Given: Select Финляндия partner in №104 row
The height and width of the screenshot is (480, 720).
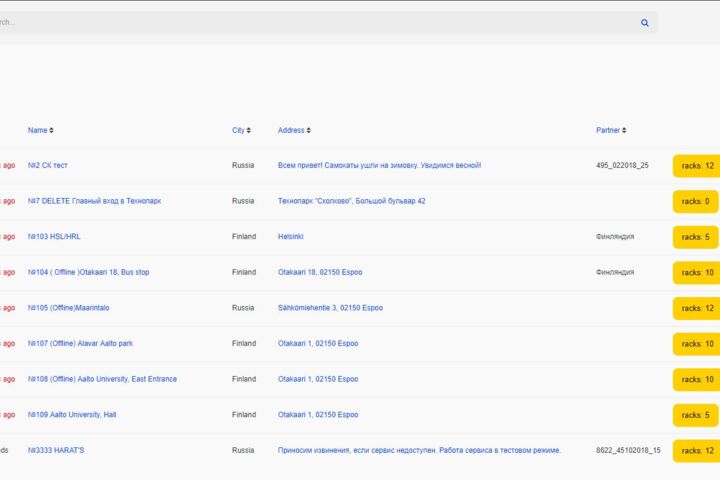Looking at the screenshot, I should 615,272.
